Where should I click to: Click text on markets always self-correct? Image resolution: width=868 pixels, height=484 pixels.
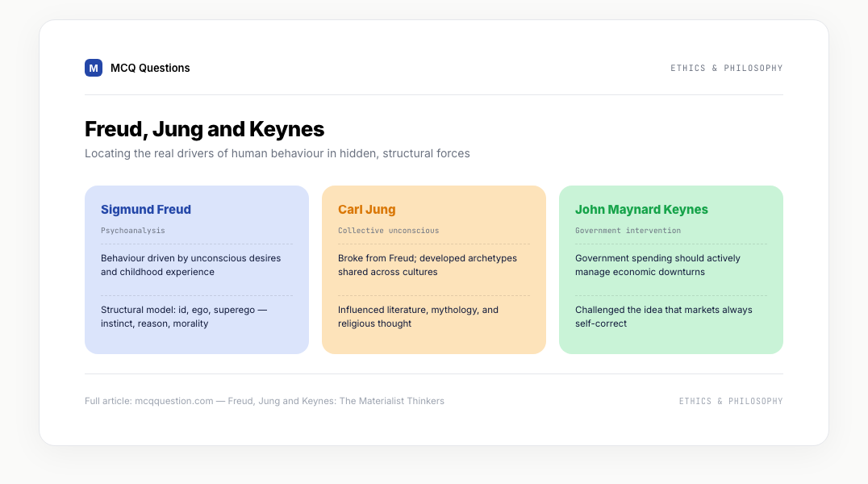(664, 316)
